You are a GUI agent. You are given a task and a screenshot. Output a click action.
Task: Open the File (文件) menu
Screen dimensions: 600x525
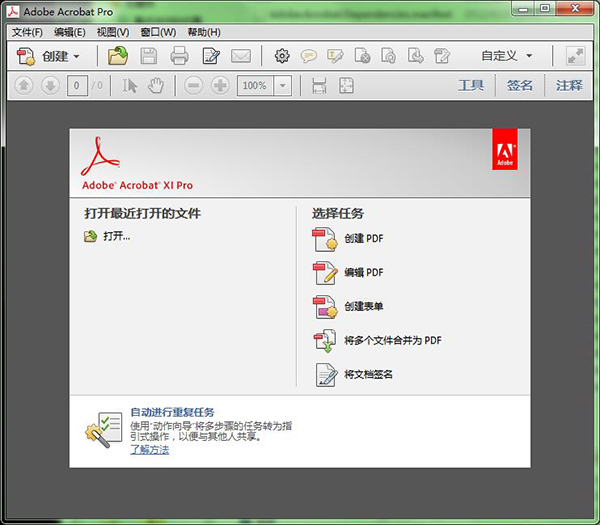click(x=27, y=32)
